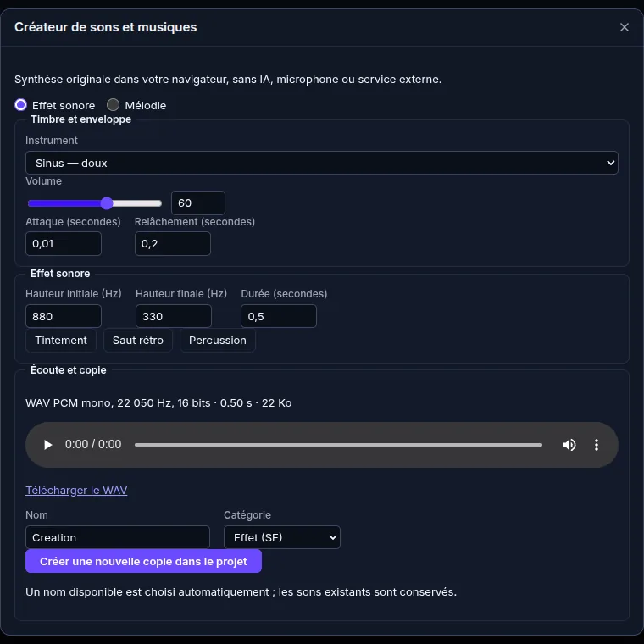Click the Synthèse originale description text
Image resolution: width=644 pixels, height=644 pixels.
228,80
